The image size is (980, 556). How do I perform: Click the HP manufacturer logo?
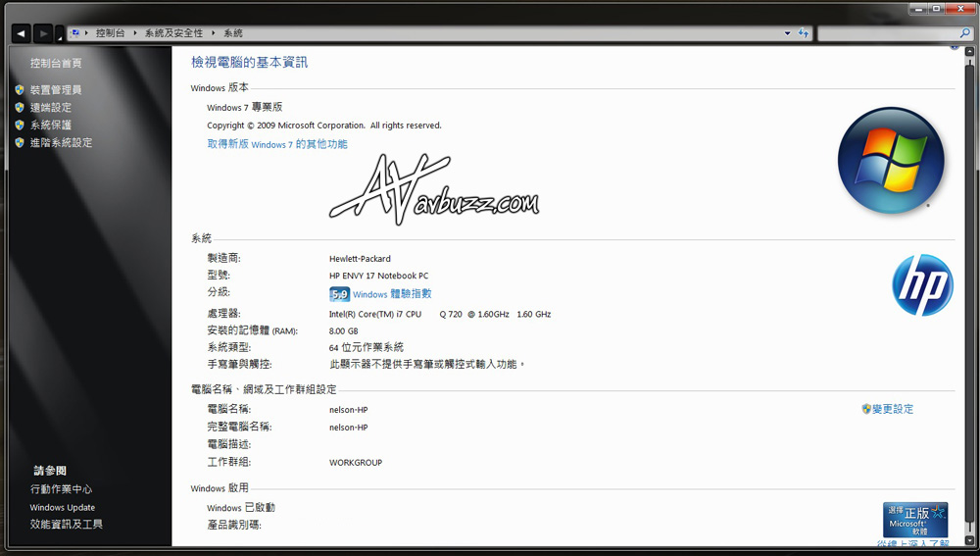(921, 285)
